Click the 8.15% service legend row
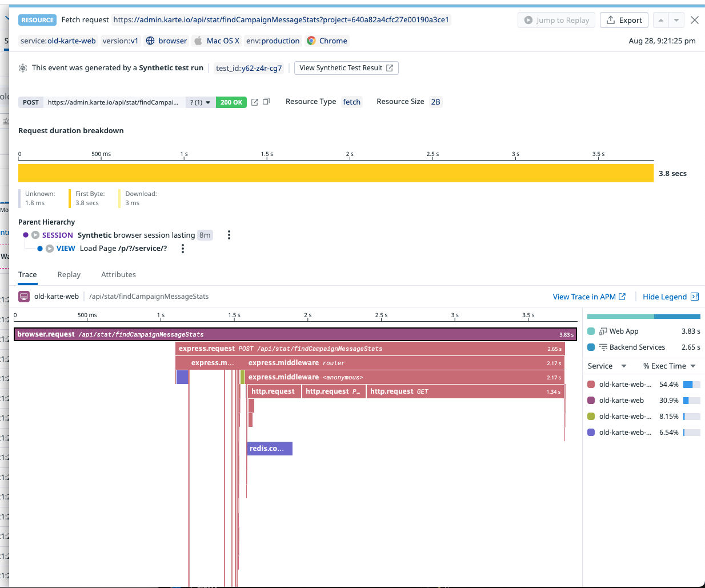This screenshot has height=588, width=705. pyautogui.click(x=644, y=417)
